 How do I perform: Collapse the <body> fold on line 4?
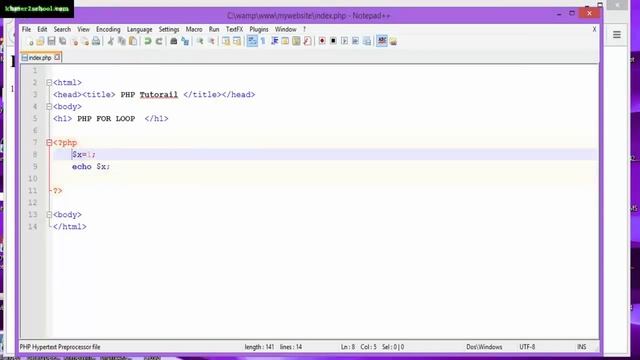[49, 107]
